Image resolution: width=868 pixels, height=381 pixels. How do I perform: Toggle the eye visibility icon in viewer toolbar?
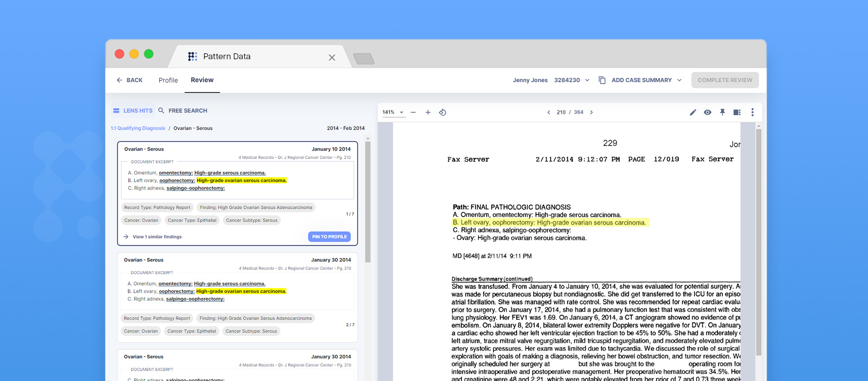[707, 113]
